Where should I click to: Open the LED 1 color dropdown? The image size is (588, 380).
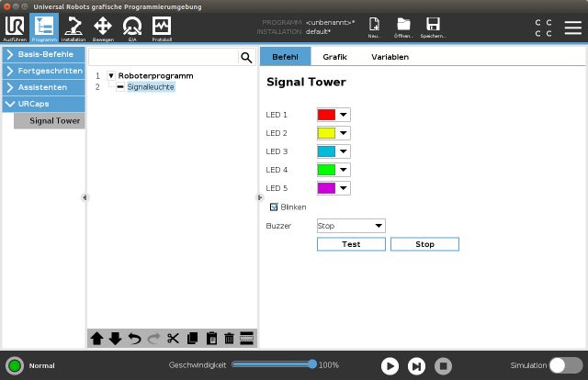point(334,115)
